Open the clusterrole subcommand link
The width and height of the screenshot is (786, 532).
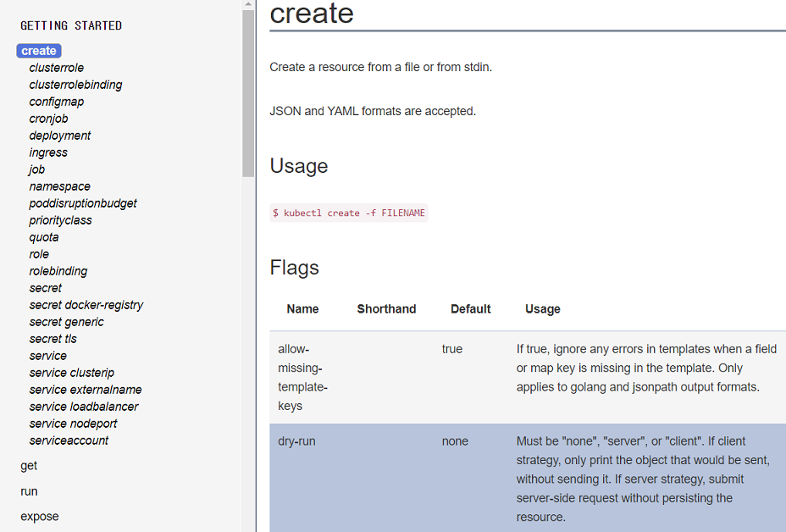point(56,68)
